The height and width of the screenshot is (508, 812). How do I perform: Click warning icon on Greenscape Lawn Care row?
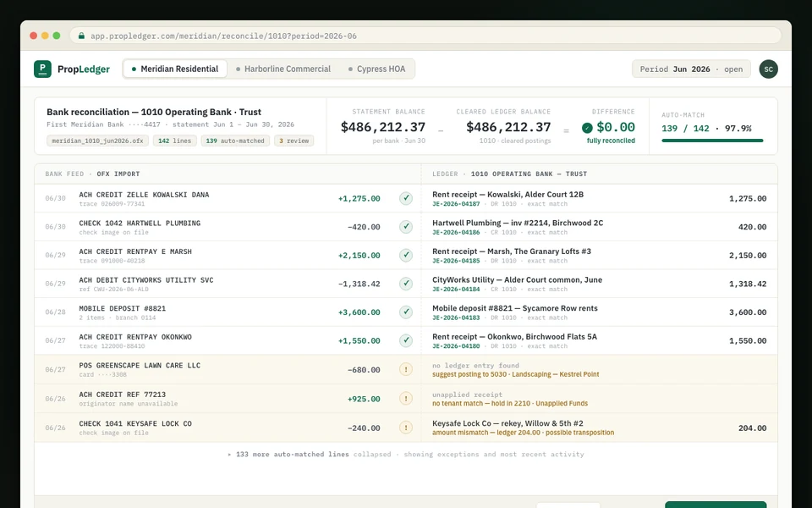[x=405, y=370]
